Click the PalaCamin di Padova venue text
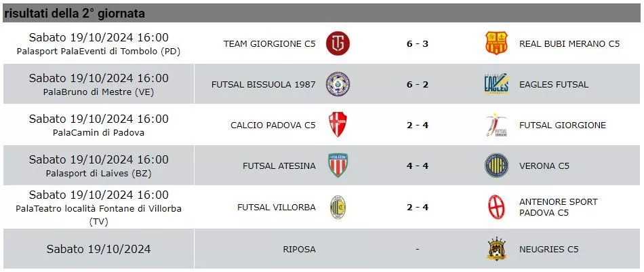The image size is (644, 272). coord(98,133)
